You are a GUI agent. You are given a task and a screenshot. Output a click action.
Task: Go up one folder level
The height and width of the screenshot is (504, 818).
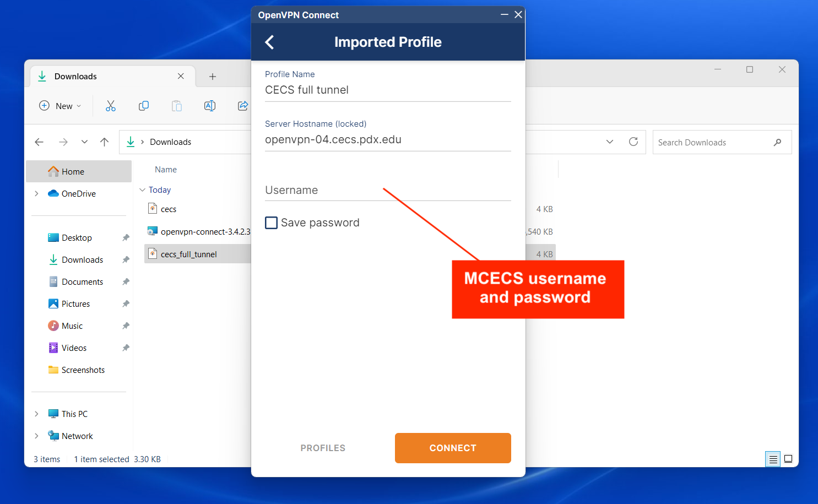[105, 142]
